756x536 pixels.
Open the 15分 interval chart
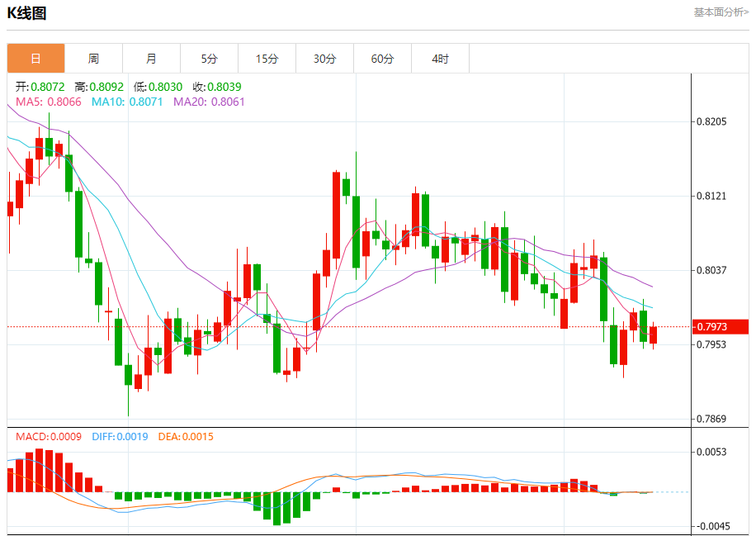pos(267,59)
